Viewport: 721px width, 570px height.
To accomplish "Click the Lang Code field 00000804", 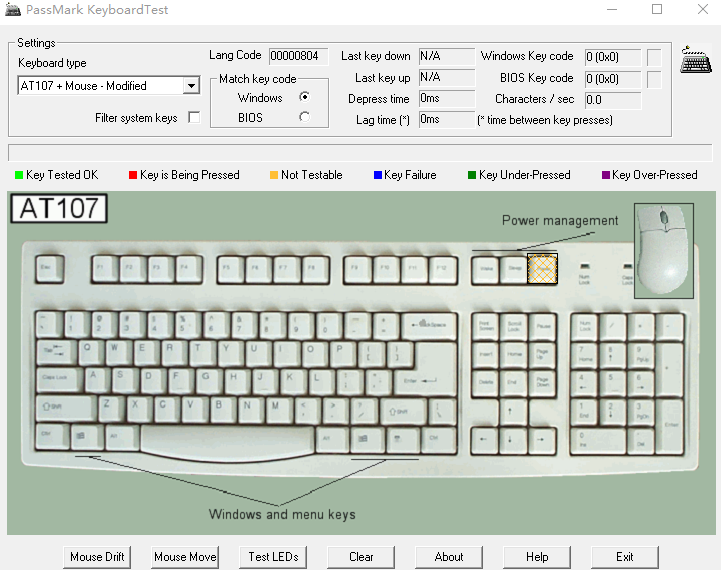I will tap(298, 56).
